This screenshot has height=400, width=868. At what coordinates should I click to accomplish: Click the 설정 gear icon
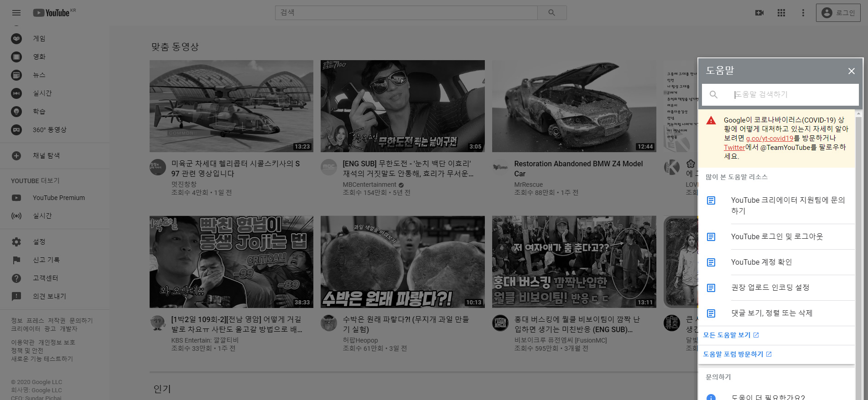click(x=16, y=242)
